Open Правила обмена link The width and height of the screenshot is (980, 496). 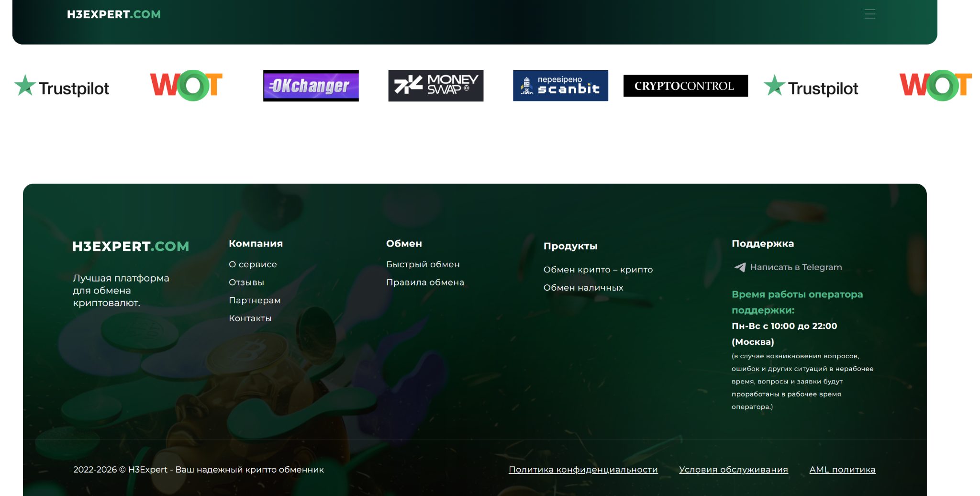click(x=425, y=282)
